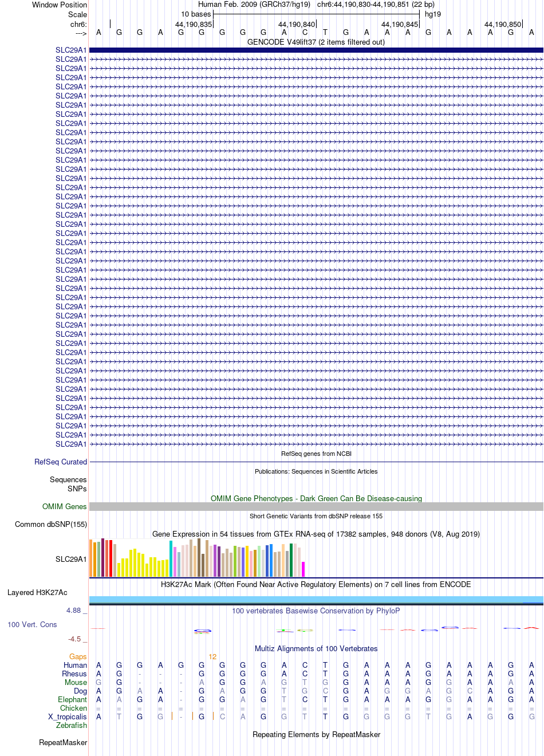This screenshot has width=544, height=756.
Task: Click the Human Feb. 2009 (GRCh37/hg19) text
Action: pyautogui.click(x=254, y=5)
